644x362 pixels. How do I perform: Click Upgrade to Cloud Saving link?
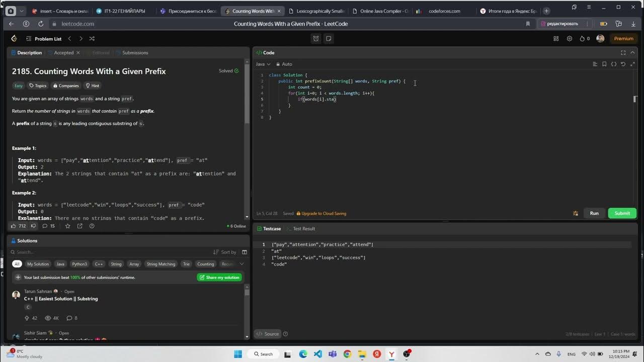point(321,214)
